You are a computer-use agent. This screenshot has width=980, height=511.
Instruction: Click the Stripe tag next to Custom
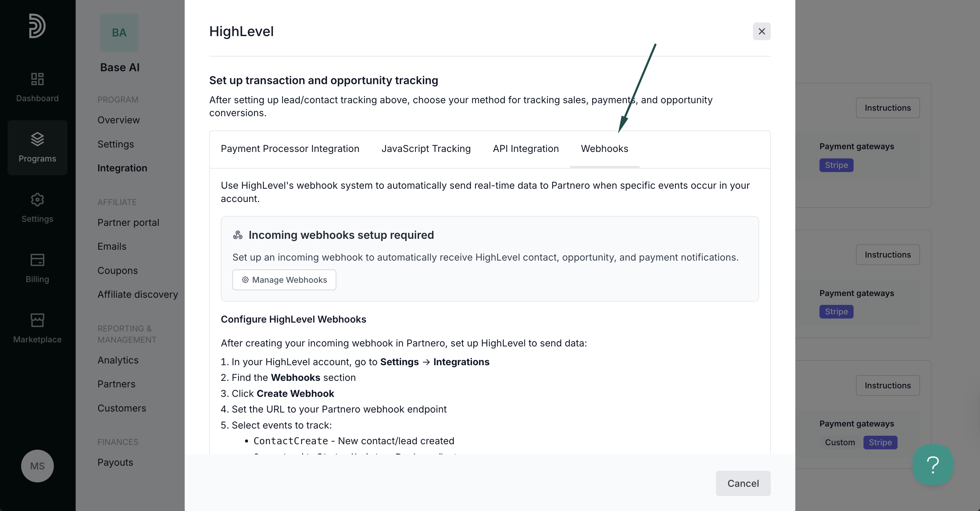[x=880, y=443]
